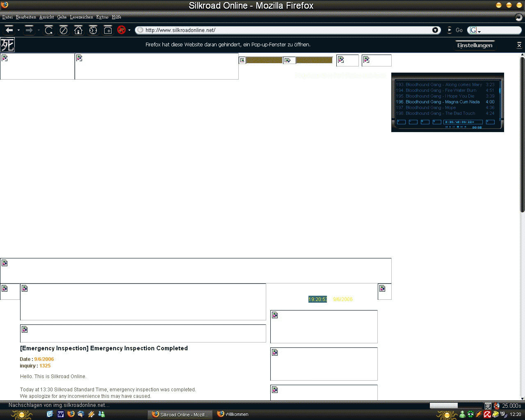Screen dimensions: 525x420
Task: Click the system tray clock 12:20
Action: pyautogui.click(x=516, y=415)
